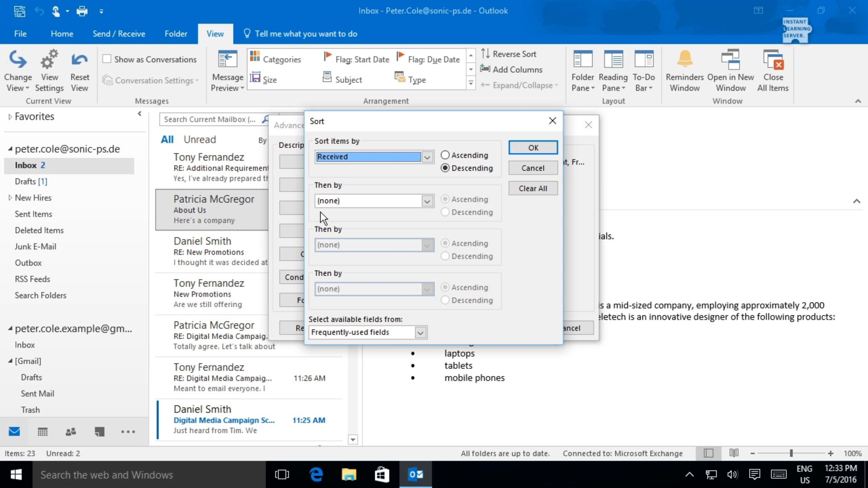The image size is (868, 488).
Task: Click Clear All in Sort dialog
Action: (533, 188)
